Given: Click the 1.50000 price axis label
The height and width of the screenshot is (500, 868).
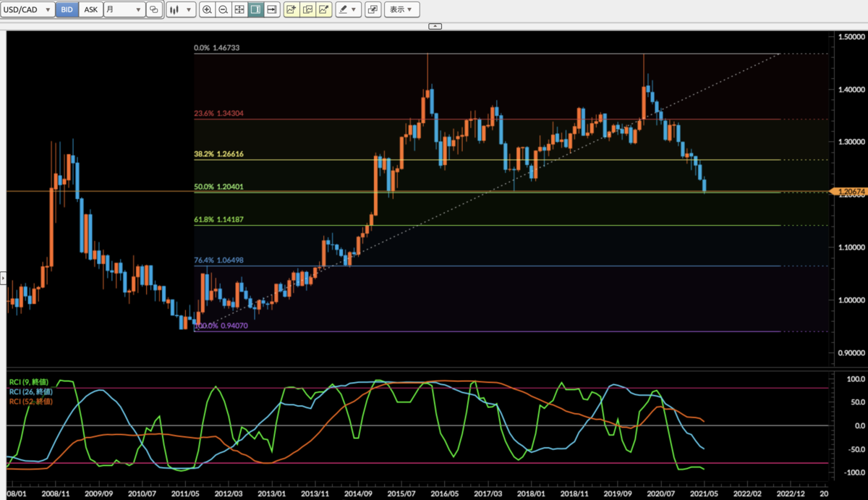Looking at the screenshot, I should [x=851, y=37].
